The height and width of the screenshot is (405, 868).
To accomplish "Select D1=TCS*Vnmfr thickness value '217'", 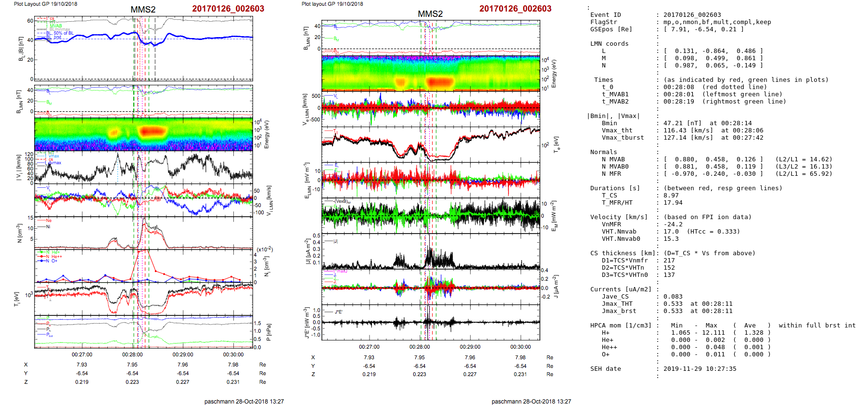I will click(x=669, y=261).
